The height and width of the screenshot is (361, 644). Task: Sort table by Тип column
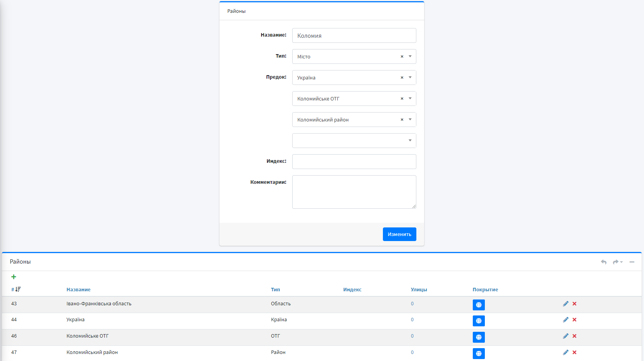(x=275, y=290)
